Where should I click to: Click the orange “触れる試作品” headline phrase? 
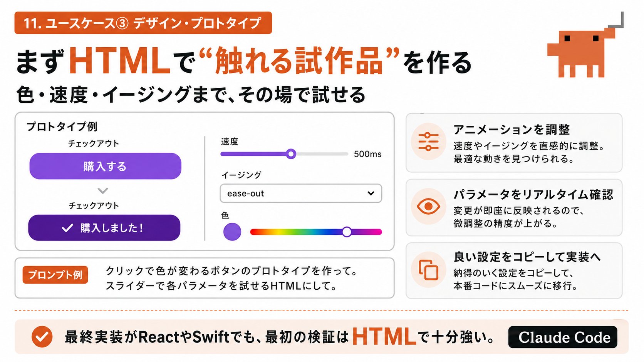click(x=300, y=61)
